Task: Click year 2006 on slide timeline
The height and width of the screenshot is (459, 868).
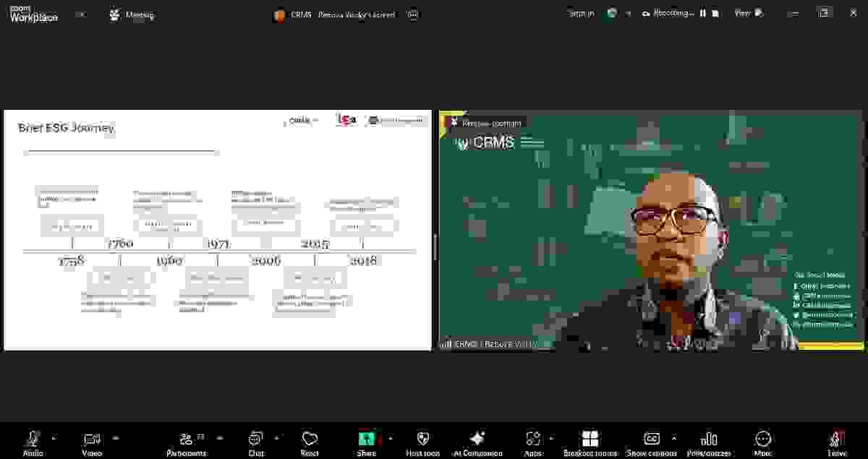Action: click(266, 261)
